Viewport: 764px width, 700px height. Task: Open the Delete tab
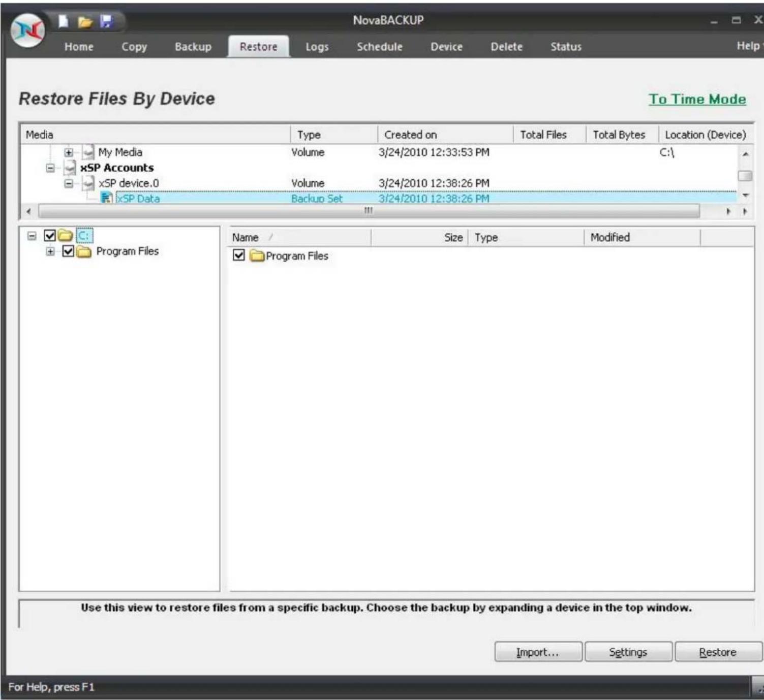tap(506, 47)
